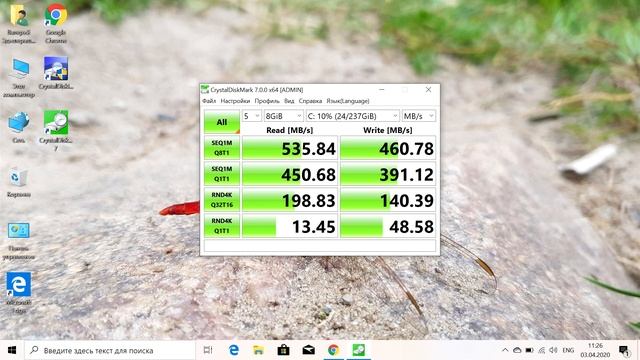The image size is (640, 360).
Task: Start the RND4K Q32T16 test
Action: [222, 200]
